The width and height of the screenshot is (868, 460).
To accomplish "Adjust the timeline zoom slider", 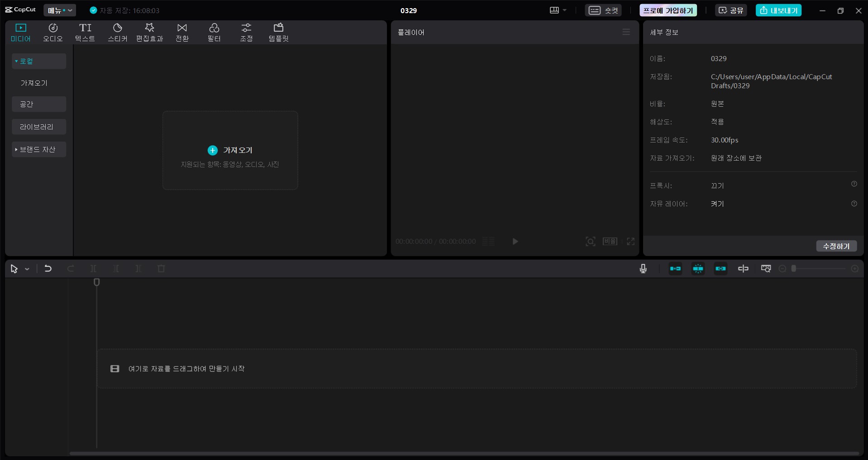I will [818, 269].
